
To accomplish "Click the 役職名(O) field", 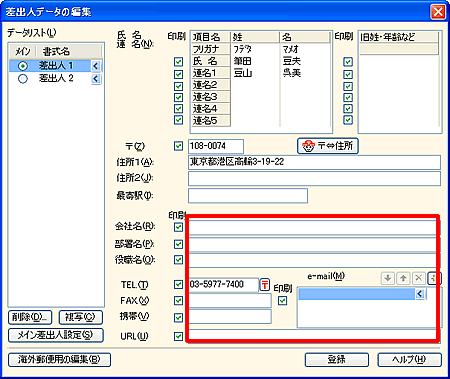I will [314, 260].
